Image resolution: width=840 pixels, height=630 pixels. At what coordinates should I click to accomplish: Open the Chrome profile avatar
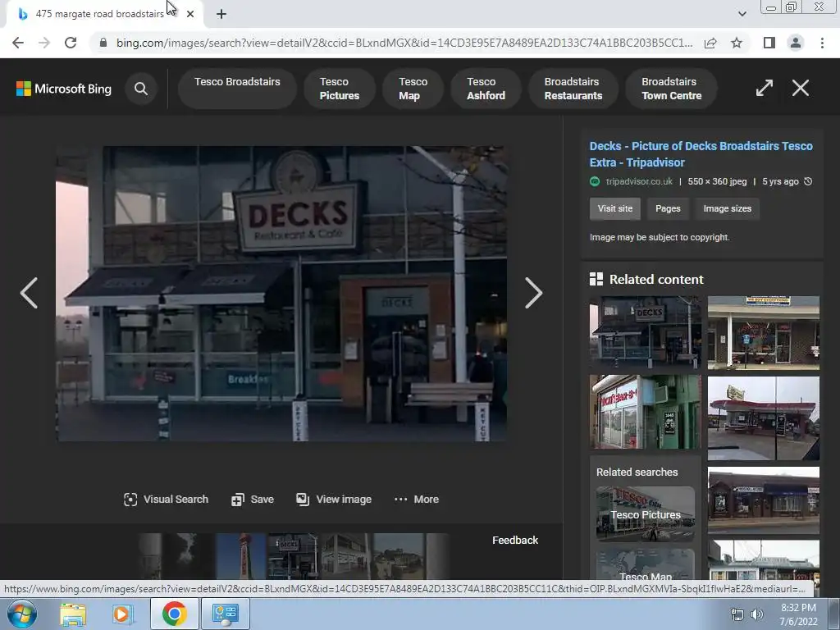[796, 43]
